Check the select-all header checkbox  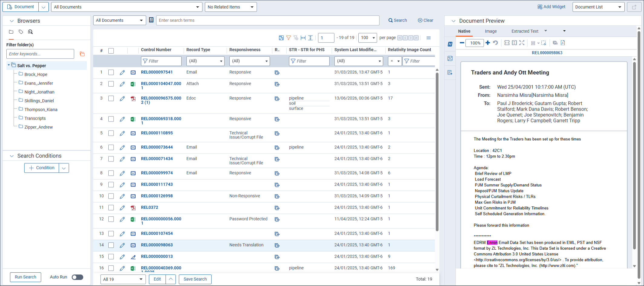point(111,51)
